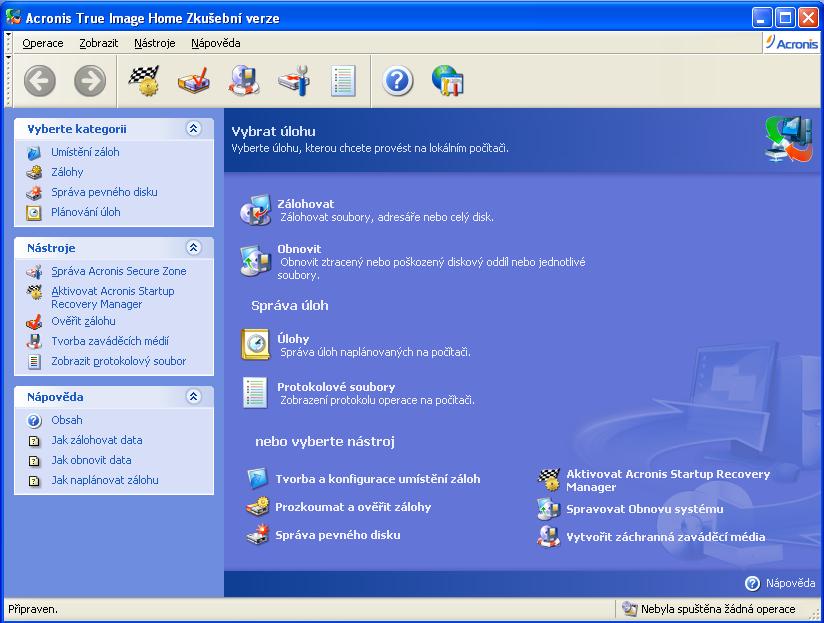Click the Acronis logo in menu bar
The width and height of the screenshot is (824, 623).
(791, 43)
